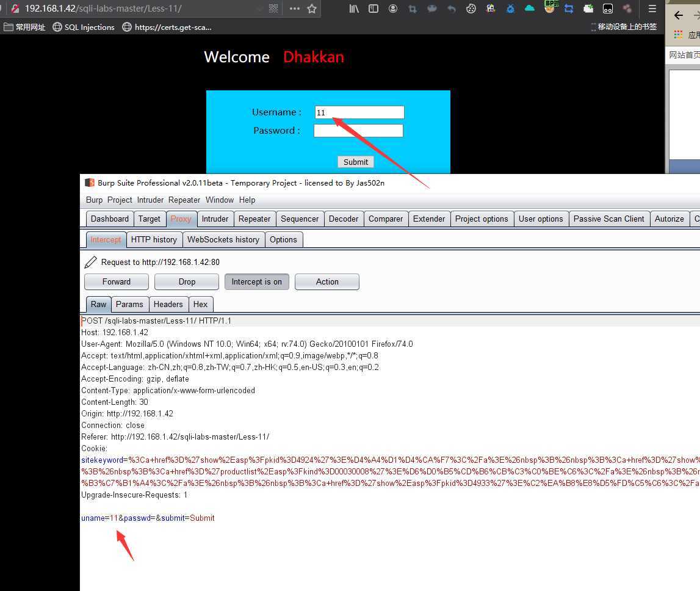700x591 pixels.
Task: Click the insecure connection lock icon
Action: (x=15, y=9)
